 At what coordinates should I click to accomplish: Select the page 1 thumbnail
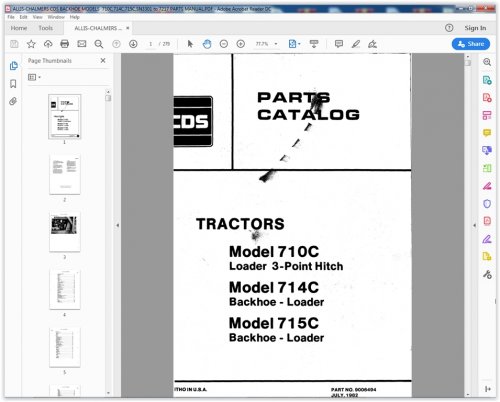coord(65,117)
